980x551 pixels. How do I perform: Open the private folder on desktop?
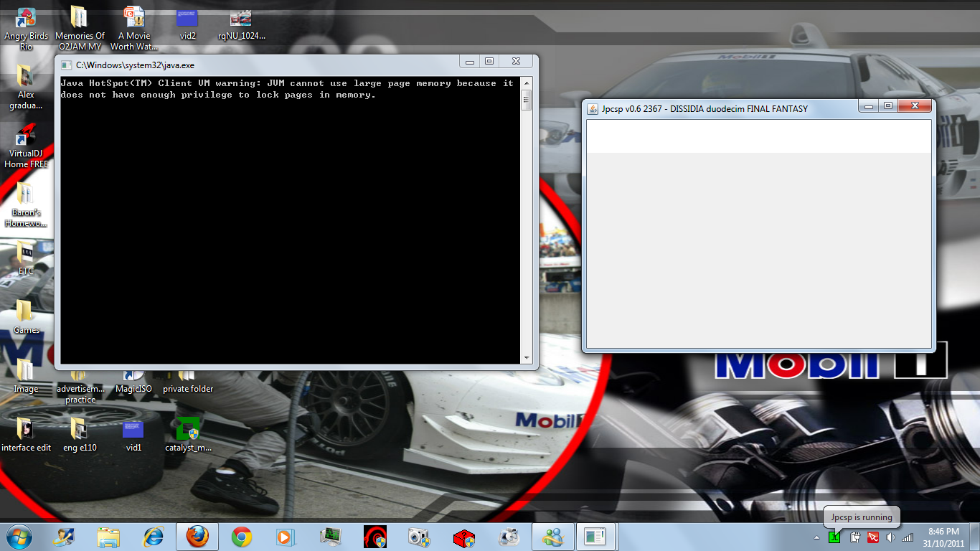pyautogui.click(x=188, y=382)
